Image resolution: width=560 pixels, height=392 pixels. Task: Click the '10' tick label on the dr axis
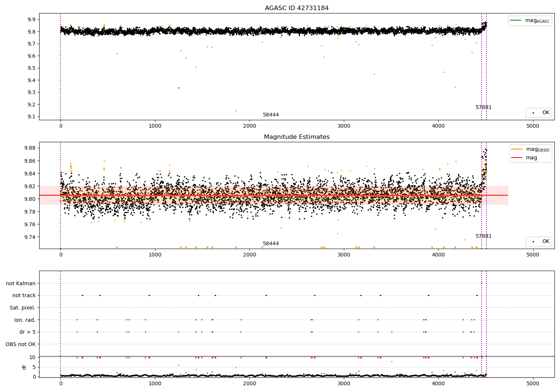[32, 357]
